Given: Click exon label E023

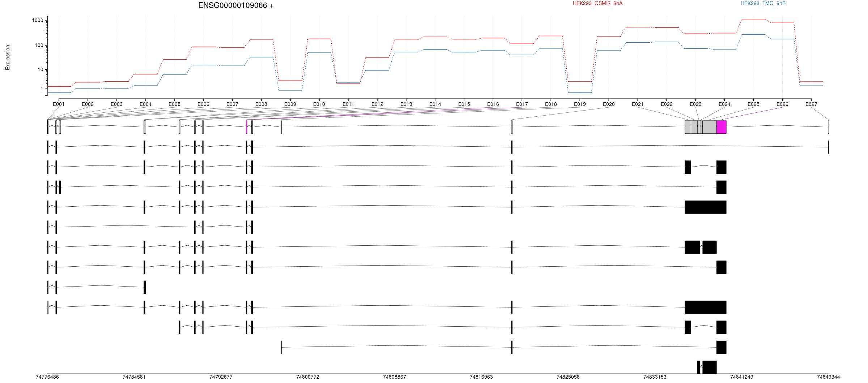Looking at the screenshot, I should (x=695, y=104).
